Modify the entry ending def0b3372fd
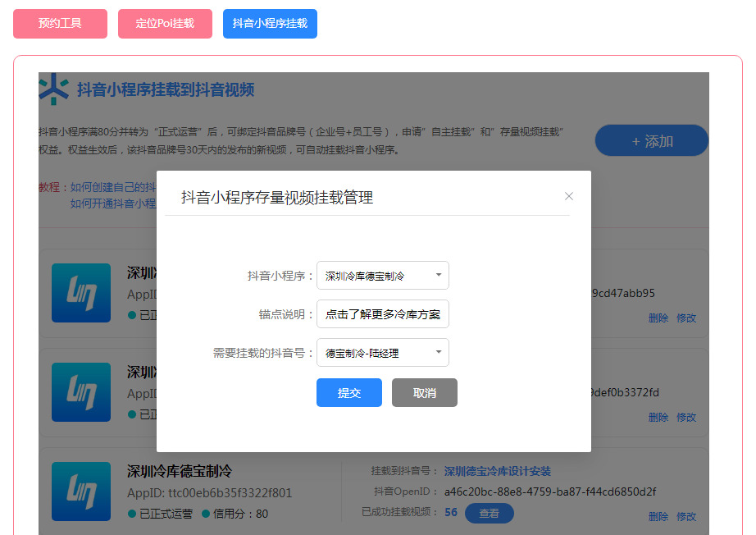 (686, 418)
